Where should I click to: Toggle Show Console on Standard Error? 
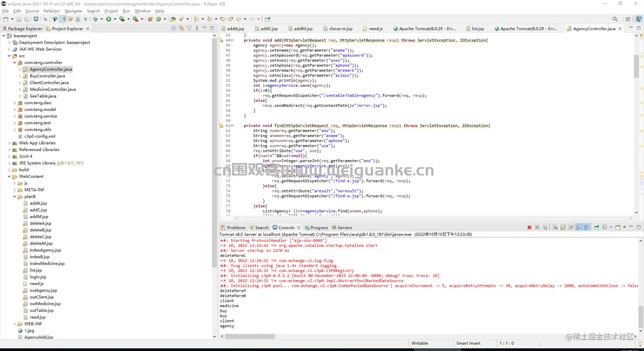[586, 227]
